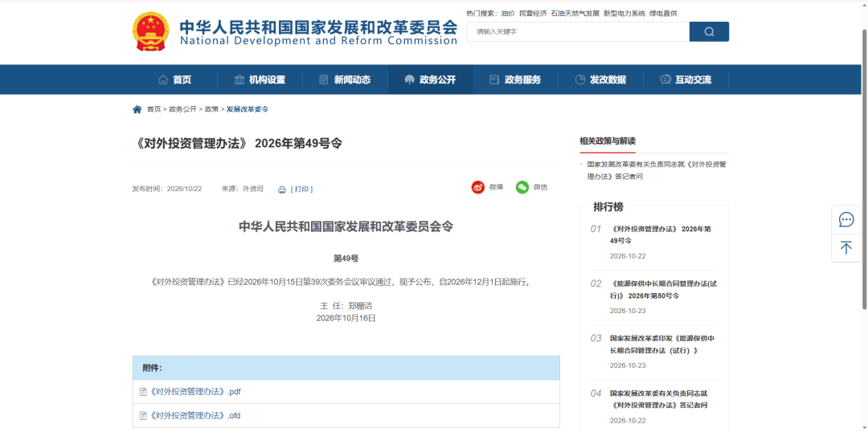The width and height of the screenshot is (868, 432).
Task: Click the keyword search input field
Action: pos(578,31)
